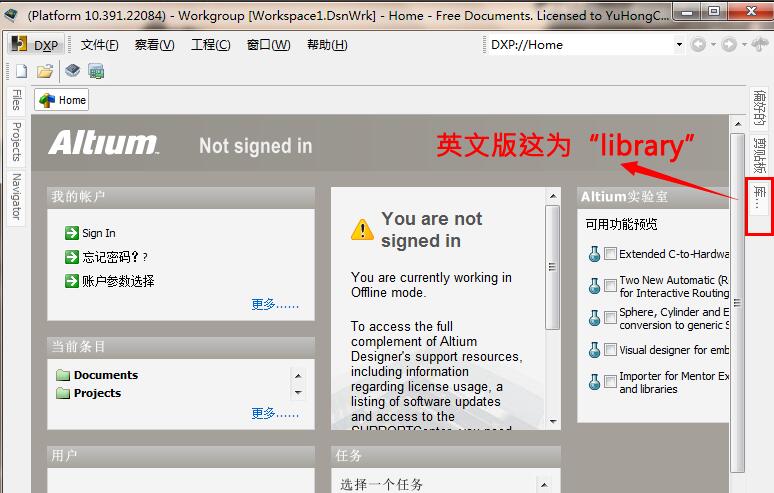Open the Projects folder entry
The height and width of the screenshot is (493, 774).
point(97,393)
